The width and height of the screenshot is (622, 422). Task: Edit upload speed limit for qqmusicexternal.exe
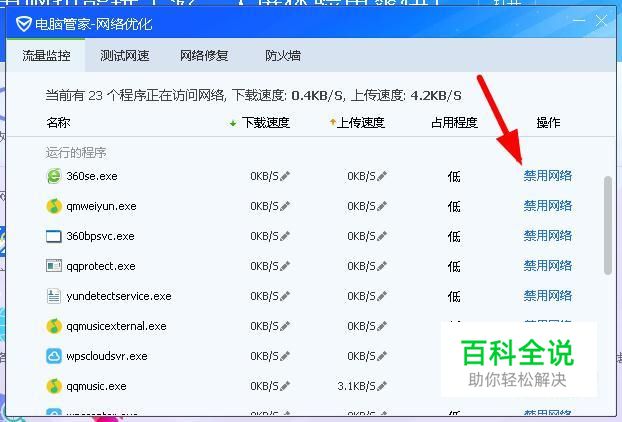(x=382, y=326)
